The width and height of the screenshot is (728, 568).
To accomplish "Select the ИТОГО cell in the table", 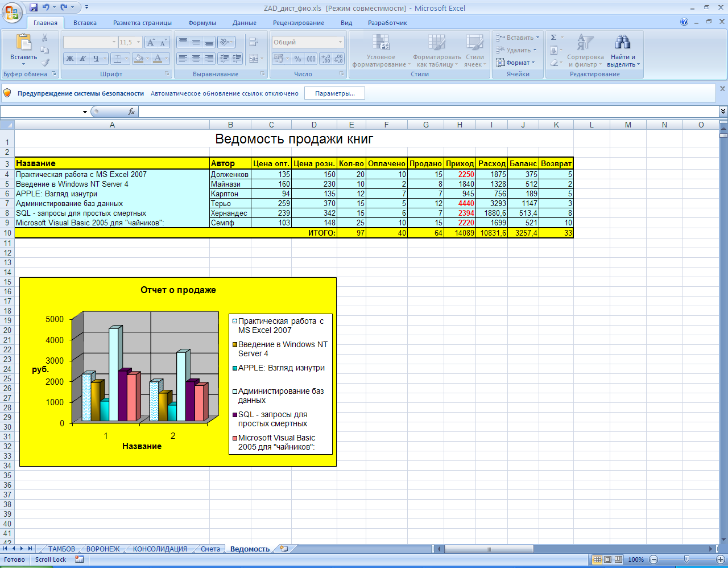I will click(321, 233).
